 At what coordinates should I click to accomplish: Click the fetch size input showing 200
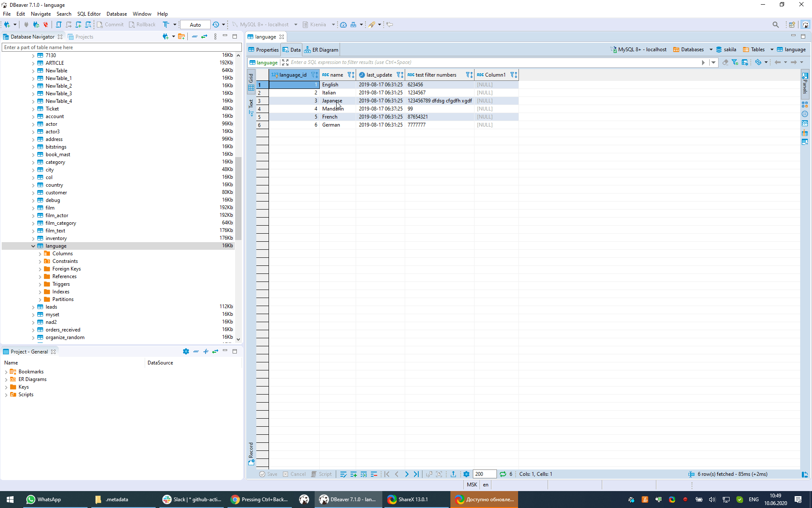click(x=484, y=474)
